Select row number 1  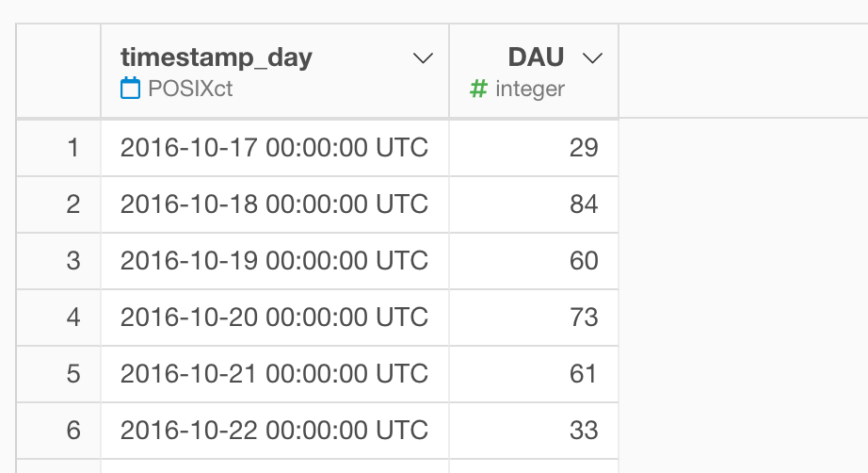pos(73,148)
